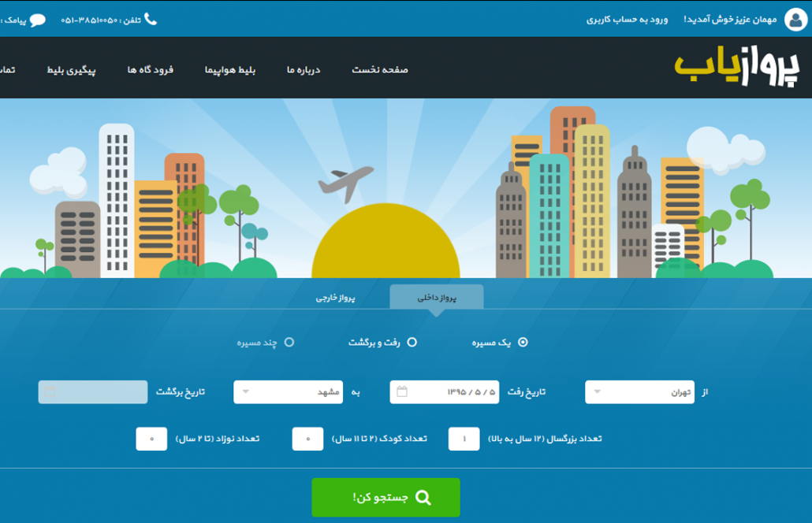Click the Parvazyab site logo

(x=736, y=68)
